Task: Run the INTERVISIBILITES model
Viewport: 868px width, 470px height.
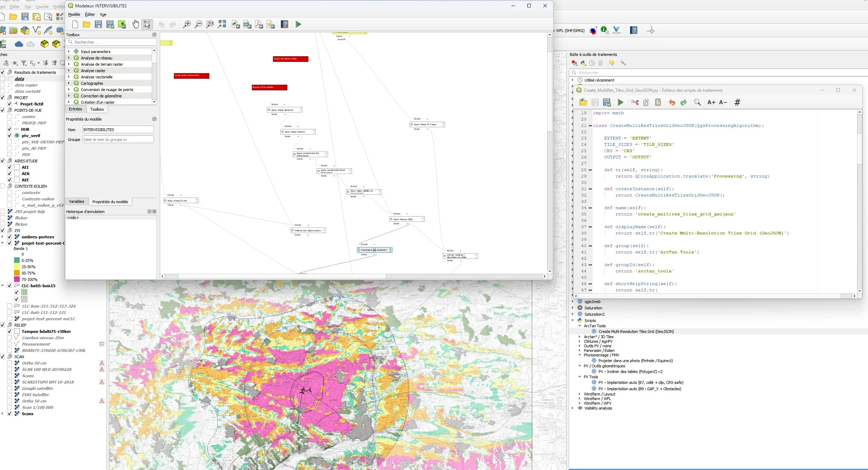Action: pos(298,24)
